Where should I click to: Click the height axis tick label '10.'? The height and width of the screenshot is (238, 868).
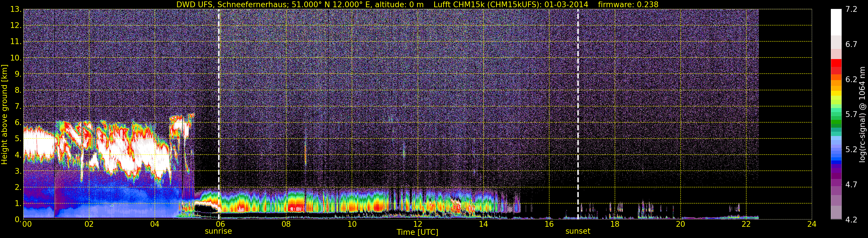tap(16, 58)
